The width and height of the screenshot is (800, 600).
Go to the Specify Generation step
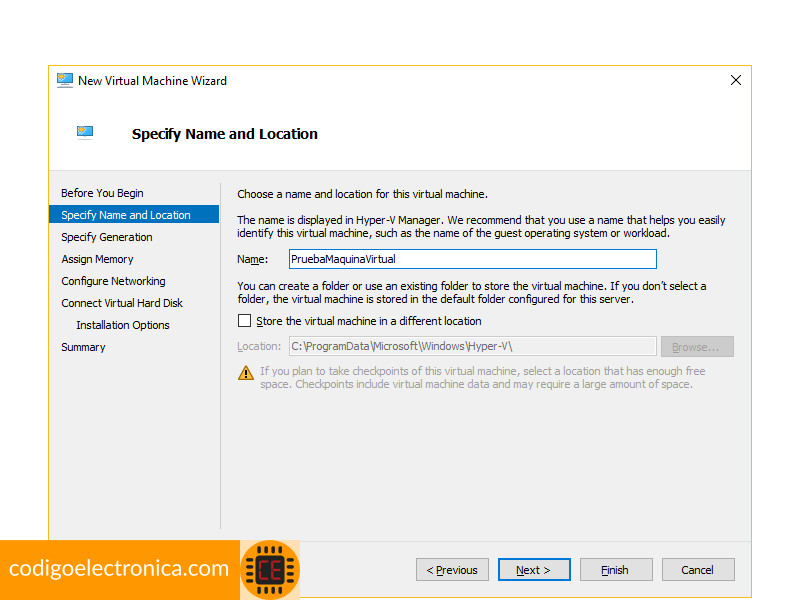point(107,237)
